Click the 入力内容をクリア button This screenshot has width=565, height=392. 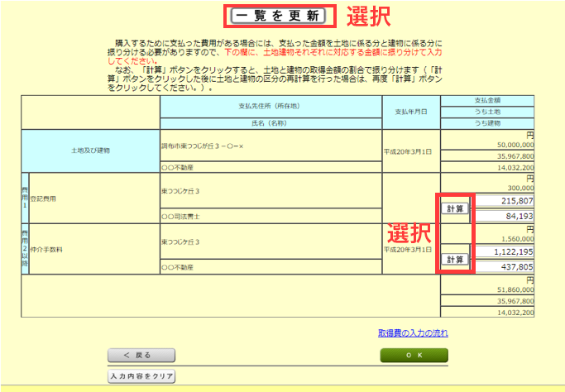(141, 376)
